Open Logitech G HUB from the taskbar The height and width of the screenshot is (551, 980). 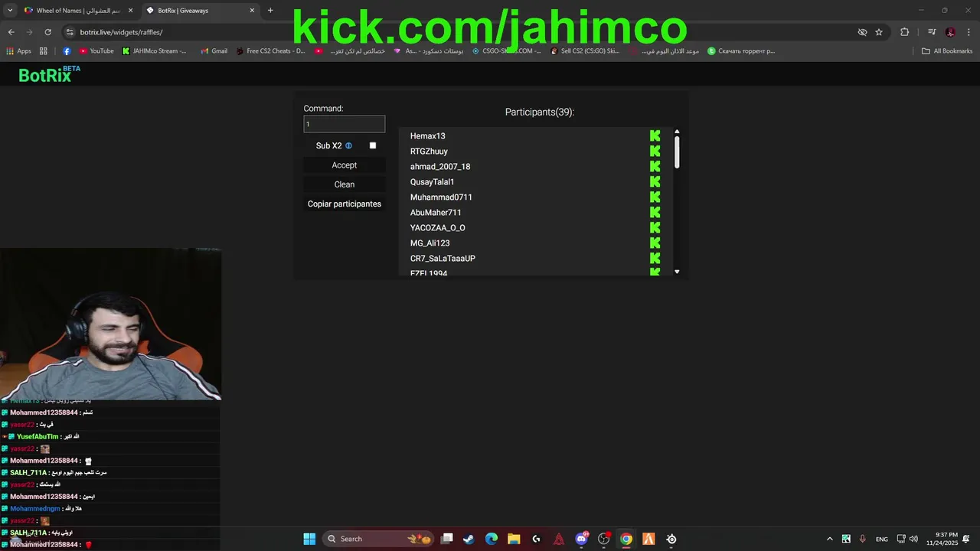pos(537,539)
